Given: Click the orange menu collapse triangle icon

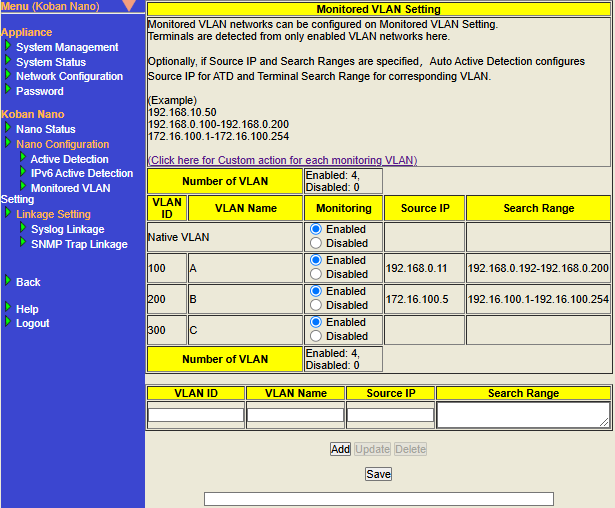Looking at the screenshot, I should [128, 6].
